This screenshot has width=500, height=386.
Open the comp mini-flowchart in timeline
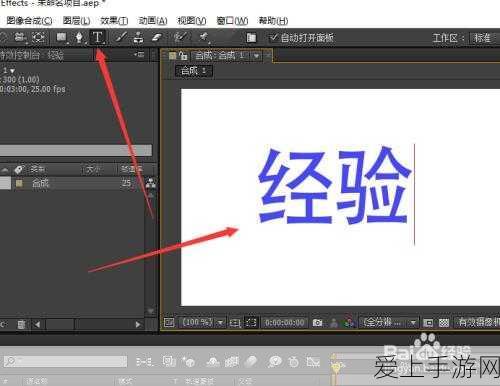click(144, 362)
